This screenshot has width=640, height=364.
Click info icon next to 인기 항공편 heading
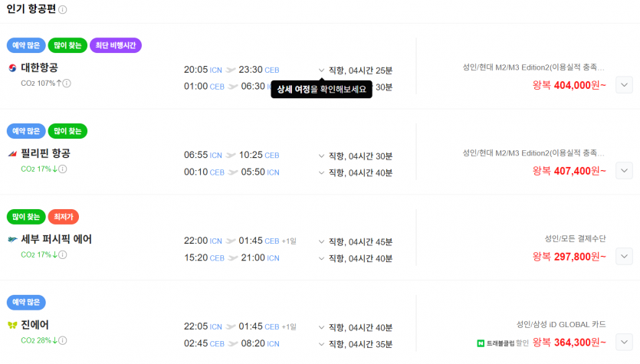pos(62,9)
